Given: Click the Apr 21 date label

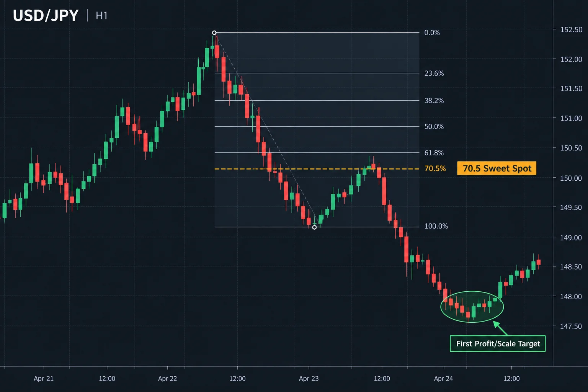Looking at the screenshot, I should pyautogui.click(x=44, y=379).
